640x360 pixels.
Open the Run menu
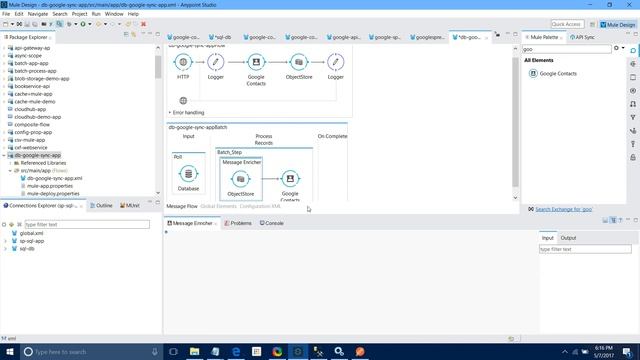coord(96,14)
